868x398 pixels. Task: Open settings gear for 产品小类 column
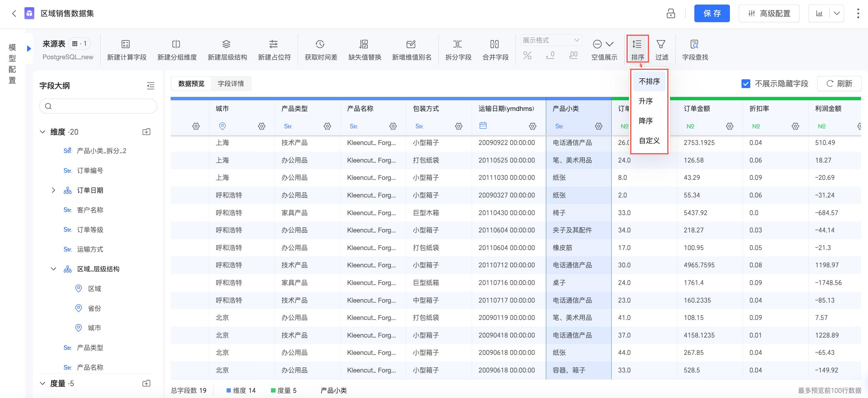[x=598, y=126]
